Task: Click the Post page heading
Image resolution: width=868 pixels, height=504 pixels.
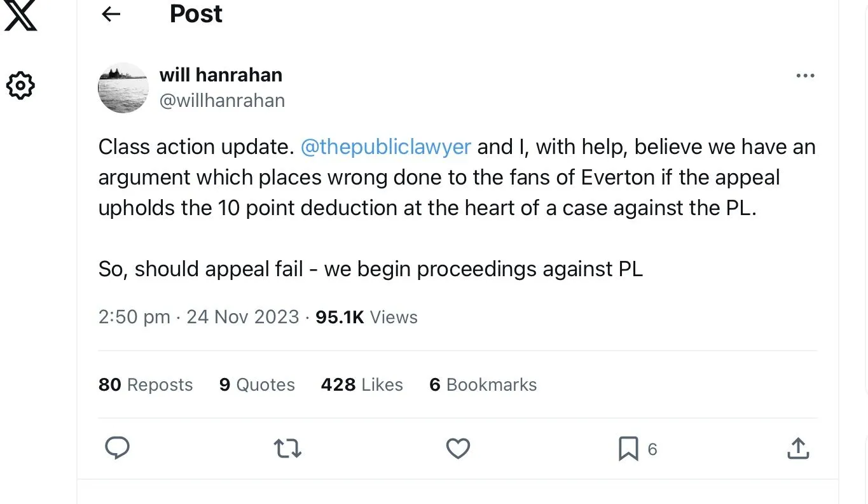Action: 196,14
